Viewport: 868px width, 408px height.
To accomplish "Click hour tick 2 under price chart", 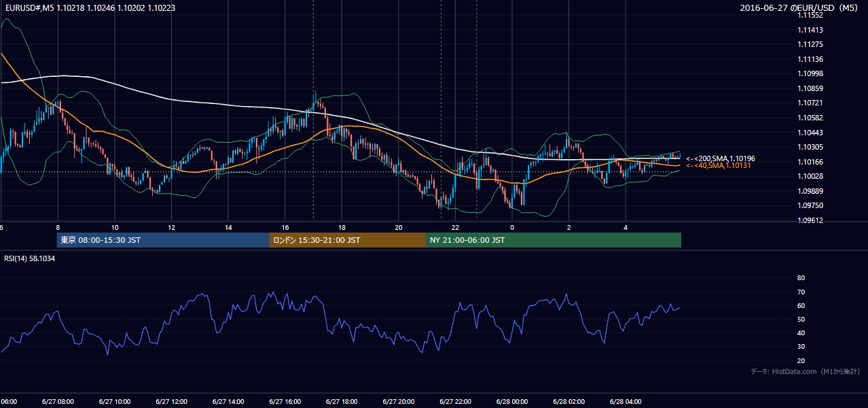I will coord(569,227).
